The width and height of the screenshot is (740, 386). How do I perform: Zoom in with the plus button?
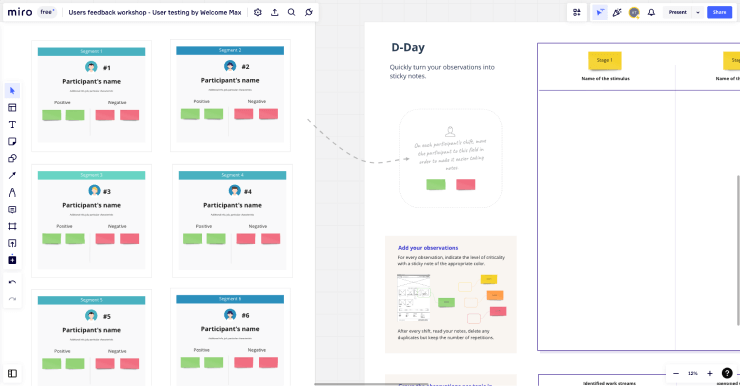click(710, 373)
